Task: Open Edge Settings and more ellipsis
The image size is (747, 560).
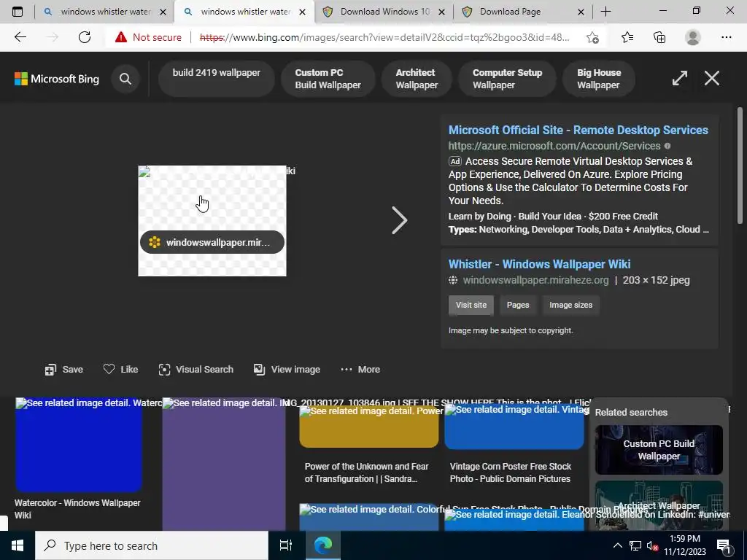Action: [726, 37]
